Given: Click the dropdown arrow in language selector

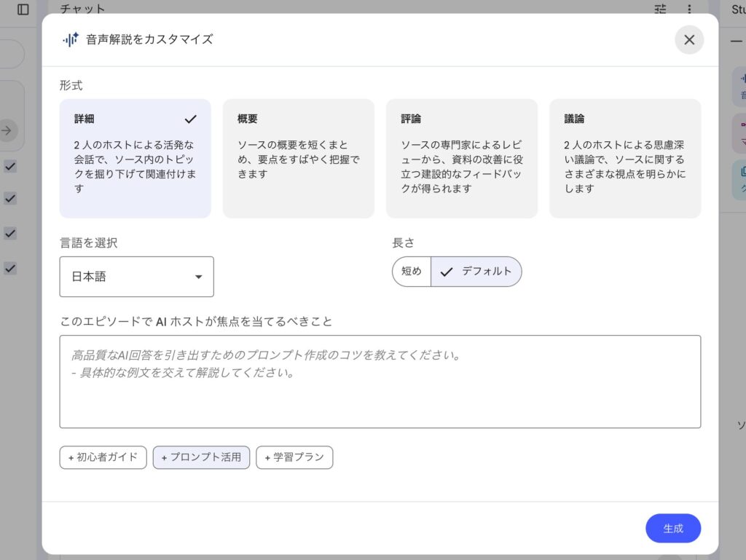Looking at the screenshot, I should [198, 277].
